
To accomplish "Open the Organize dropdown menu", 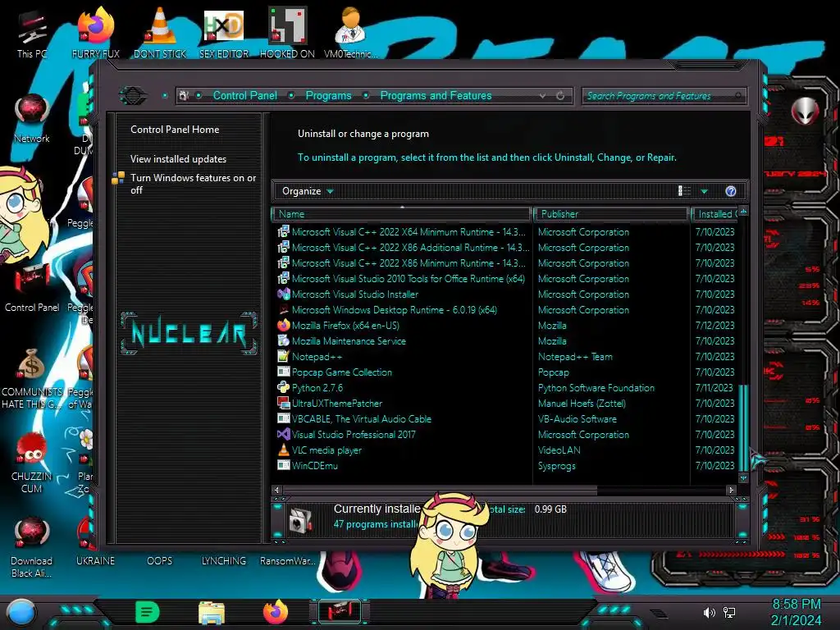I will 308,191.
